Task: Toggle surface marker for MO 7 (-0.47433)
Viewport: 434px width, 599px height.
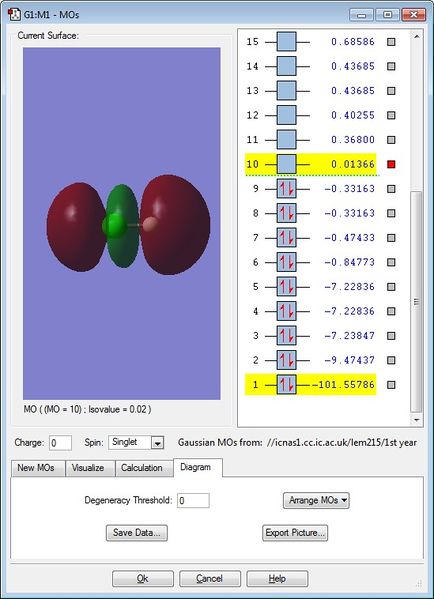Action: 391,238
